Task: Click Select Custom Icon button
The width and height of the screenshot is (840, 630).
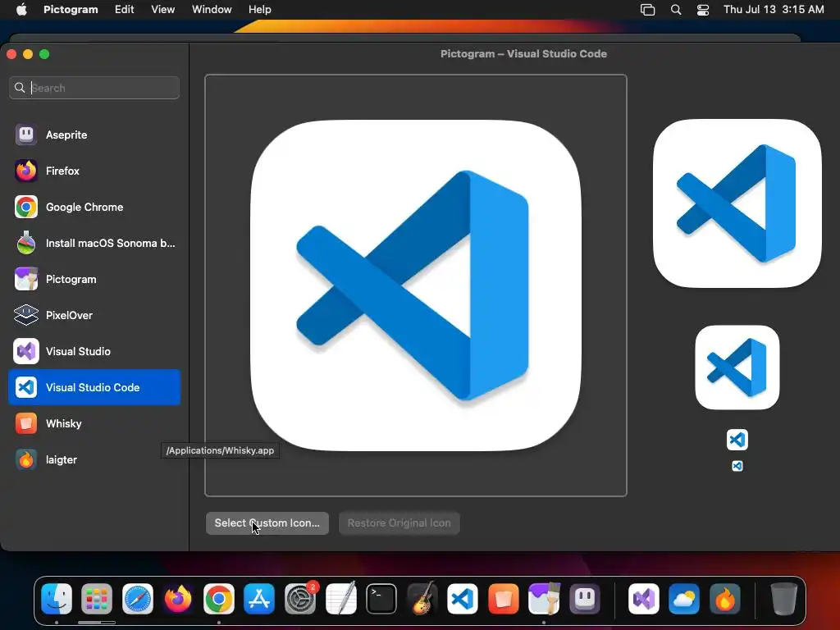Action: 267,523
